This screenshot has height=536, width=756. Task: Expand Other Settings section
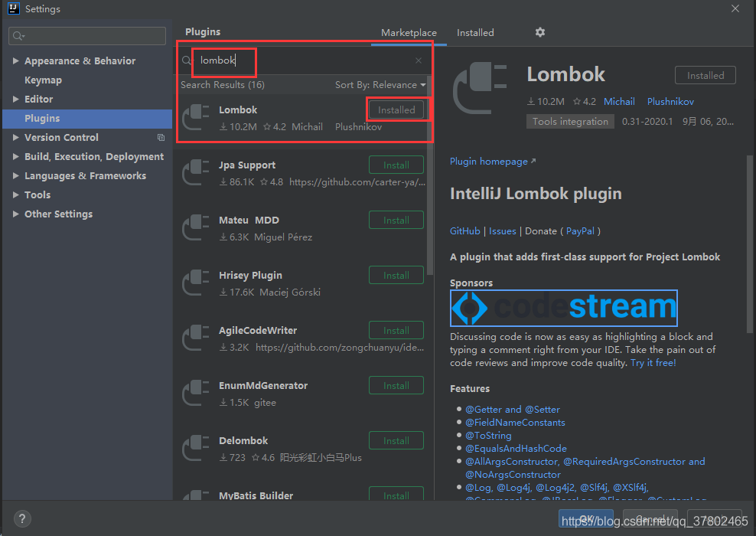[x=15, y=214]
